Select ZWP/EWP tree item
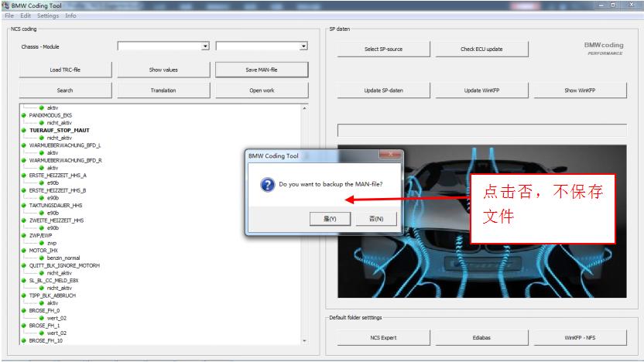 41,236
